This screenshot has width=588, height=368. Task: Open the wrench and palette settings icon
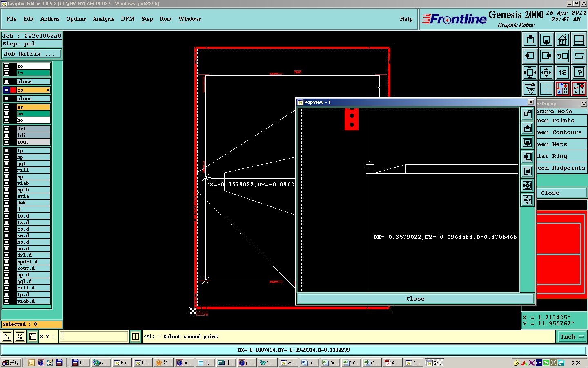point(530,88)
